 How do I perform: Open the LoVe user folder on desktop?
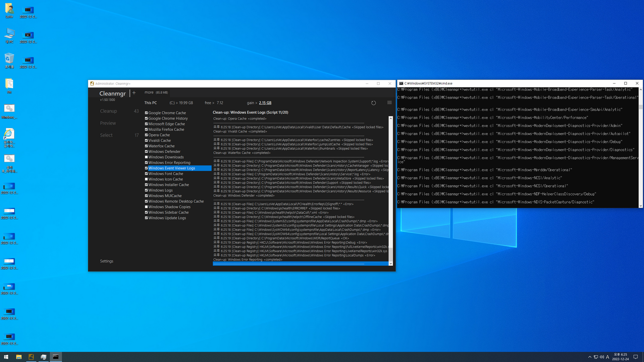point(9,10)
